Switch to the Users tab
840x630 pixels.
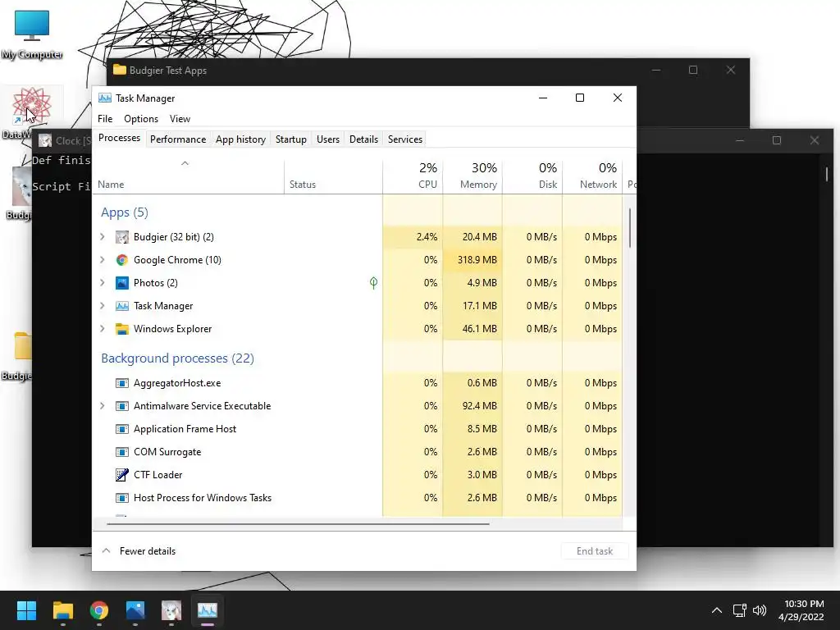[x=328, y=139]
